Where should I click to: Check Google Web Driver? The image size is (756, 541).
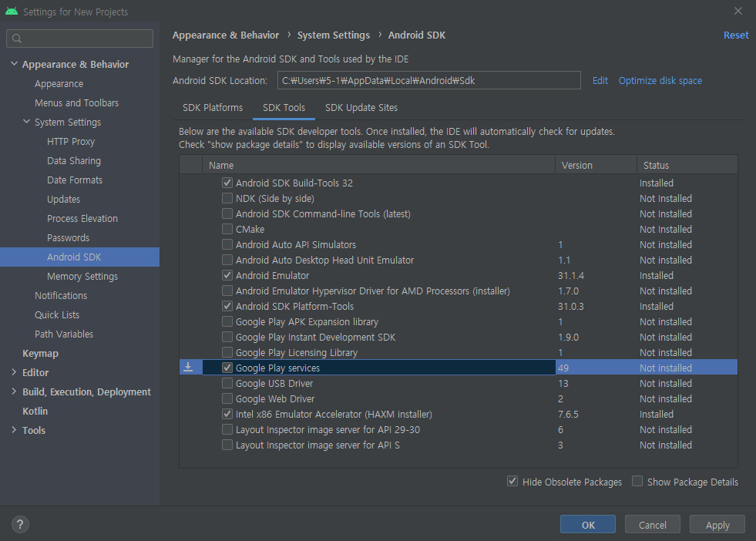(227, 398)
